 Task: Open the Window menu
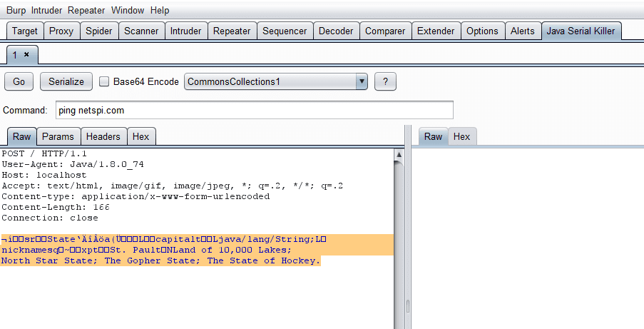128,11
